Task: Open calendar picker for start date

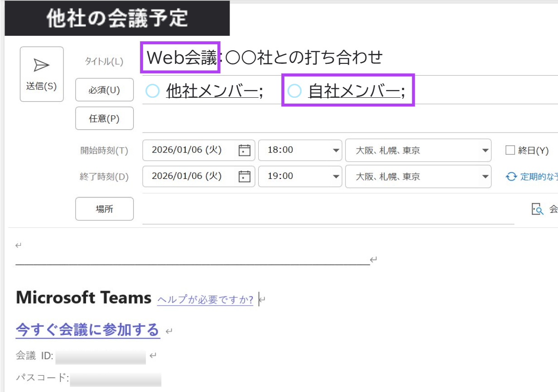Action: [x=245, y=150]
